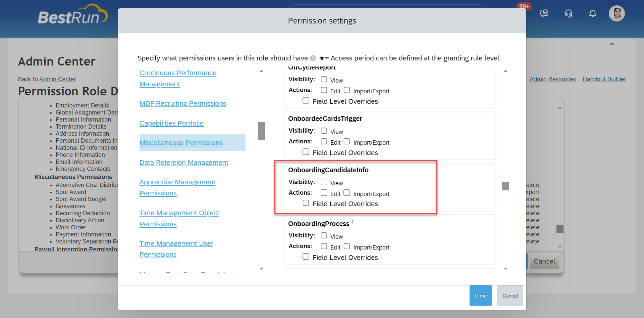Click the category list scroll-down arrow
Viewport: 644px width, 318px height.
261,269
